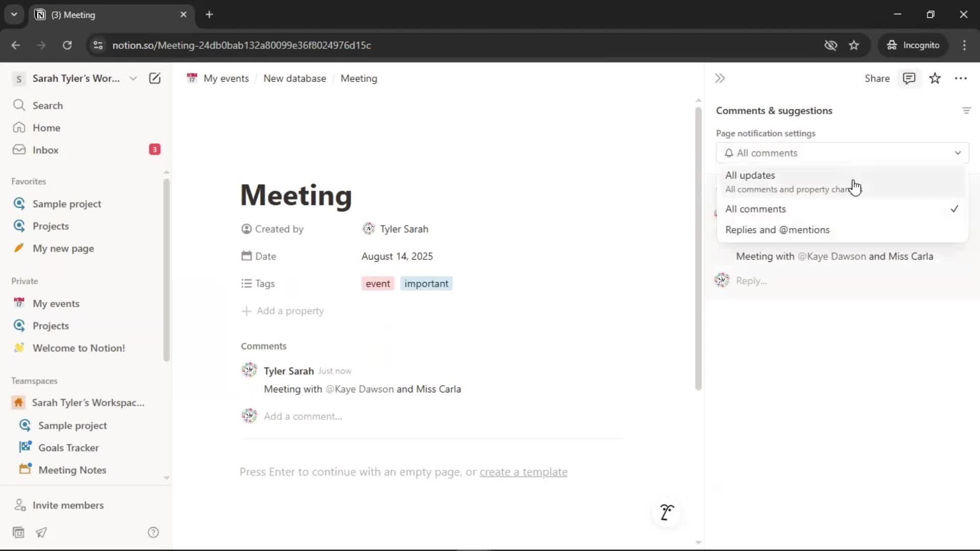Open the comment filter icon
980x551 pixels.
coord(966,110)
